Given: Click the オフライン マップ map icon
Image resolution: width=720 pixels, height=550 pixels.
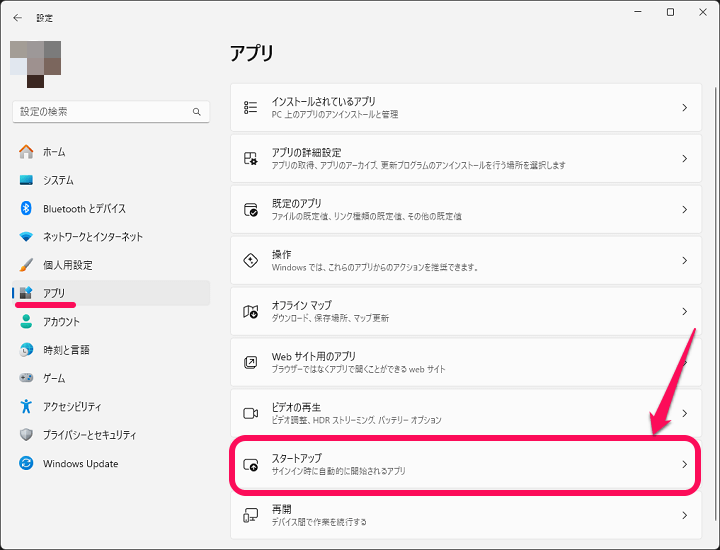Looking at the screenshot, I should 251,311.
